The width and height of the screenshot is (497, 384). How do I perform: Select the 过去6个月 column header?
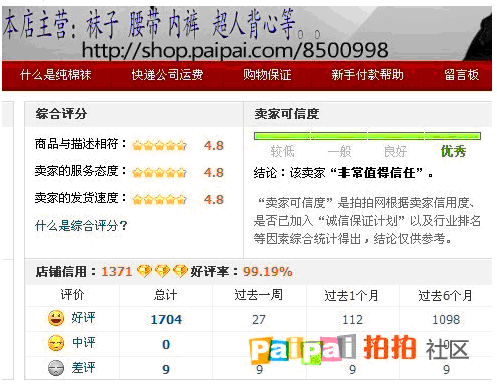tap(445, 295)
